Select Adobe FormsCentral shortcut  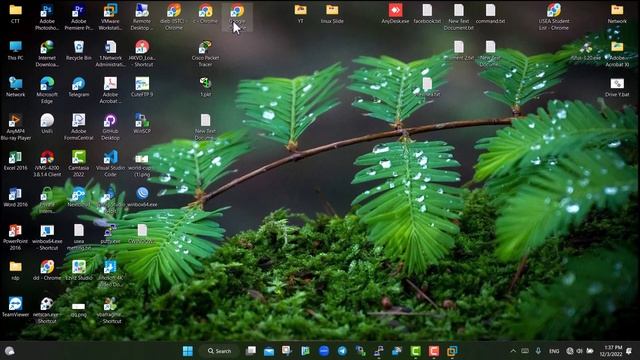(x=78, y=127)
